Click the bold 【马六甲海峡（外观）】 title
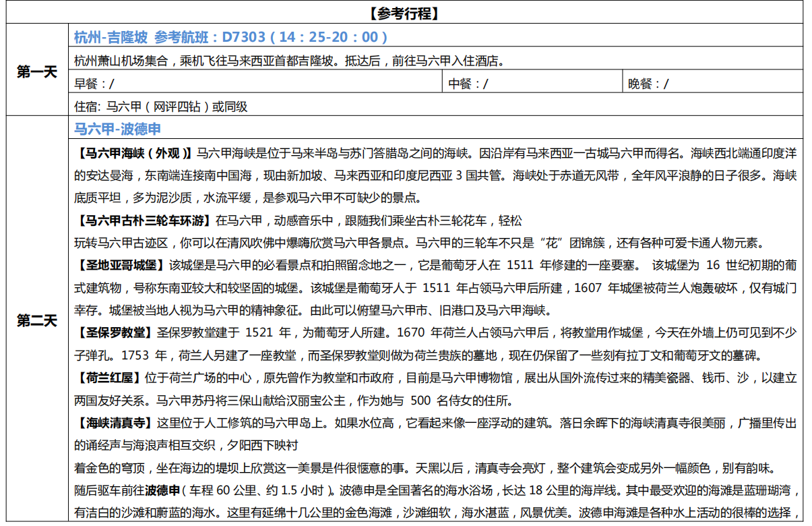 [x=134, y=153]
